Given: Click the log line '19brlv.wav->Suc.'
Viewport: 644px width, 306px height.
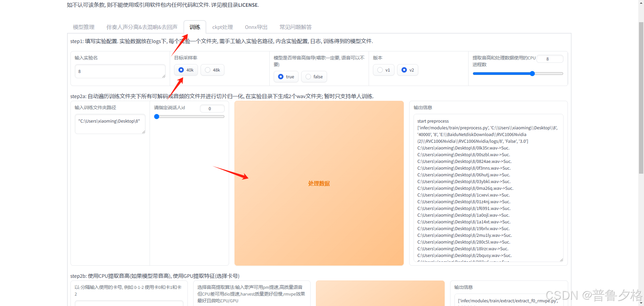Looking at the screenshot, I should pos(464,228).
